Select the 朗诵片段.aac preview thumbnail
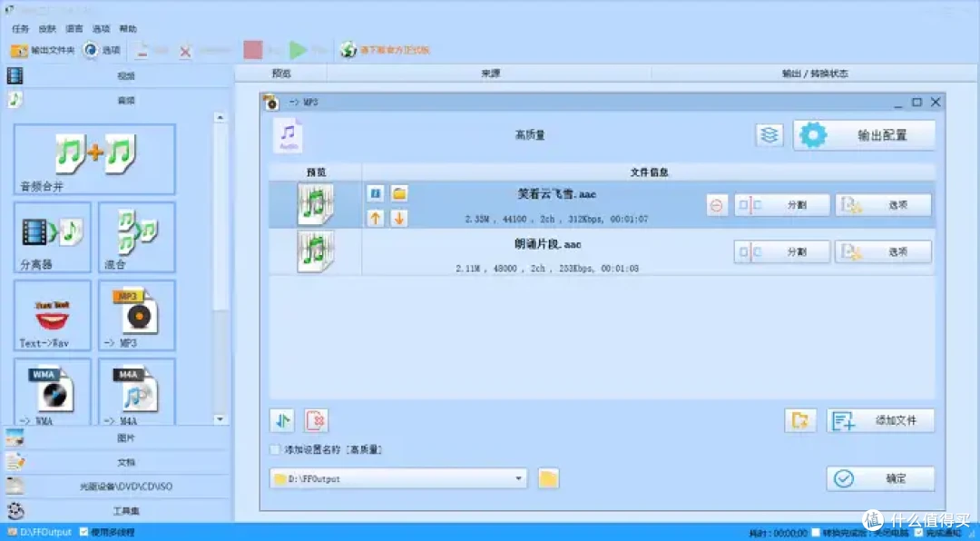The width and height of the screenshot is (980, 541). [316, 251]
